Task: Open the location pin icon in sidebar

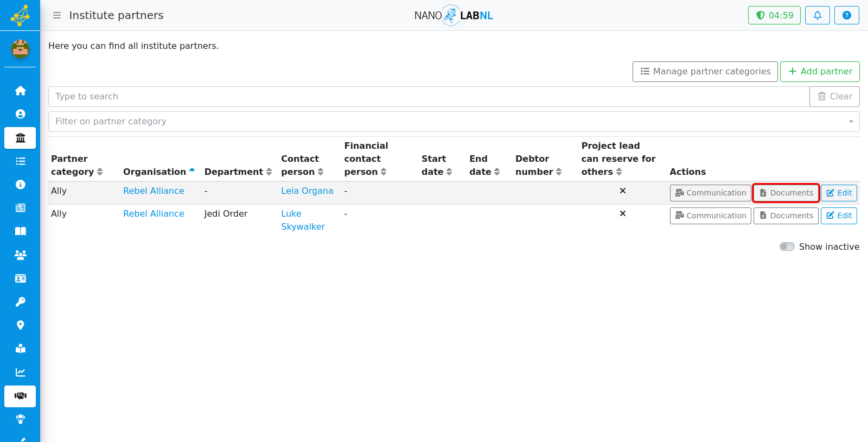Action: click(x=20, y=325)
